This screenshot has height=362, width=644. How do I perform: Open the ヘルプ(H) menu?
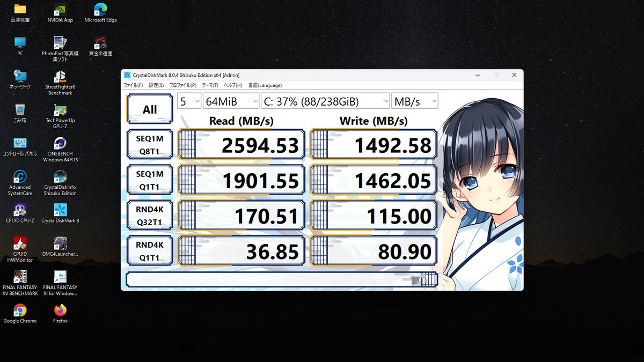pos(233,85)
